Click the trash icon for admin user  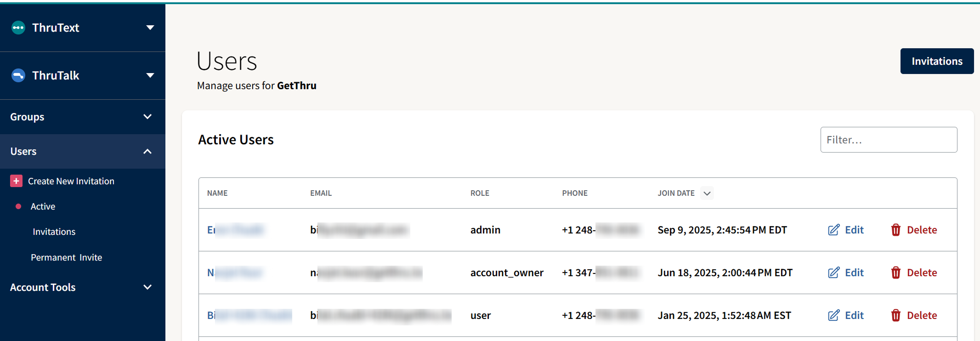pyautogui.click(x=896, y=230)
